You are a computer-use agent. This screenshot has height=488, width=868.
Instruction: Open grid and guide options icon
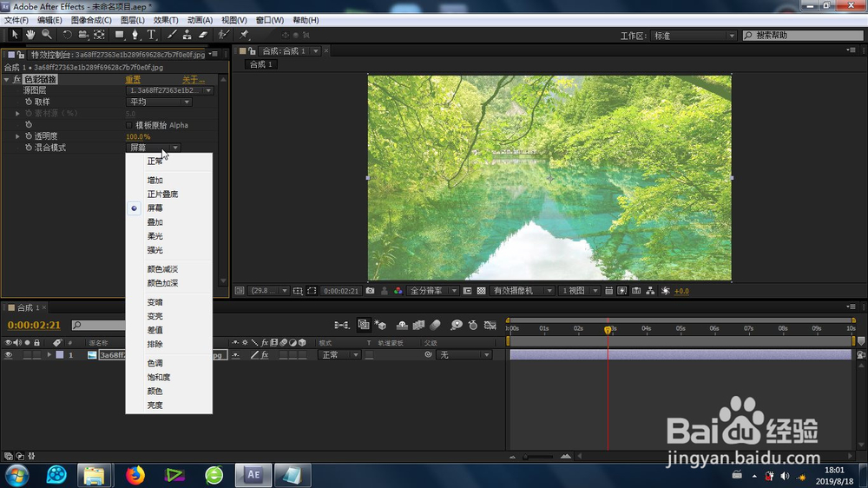coord(297,291)
